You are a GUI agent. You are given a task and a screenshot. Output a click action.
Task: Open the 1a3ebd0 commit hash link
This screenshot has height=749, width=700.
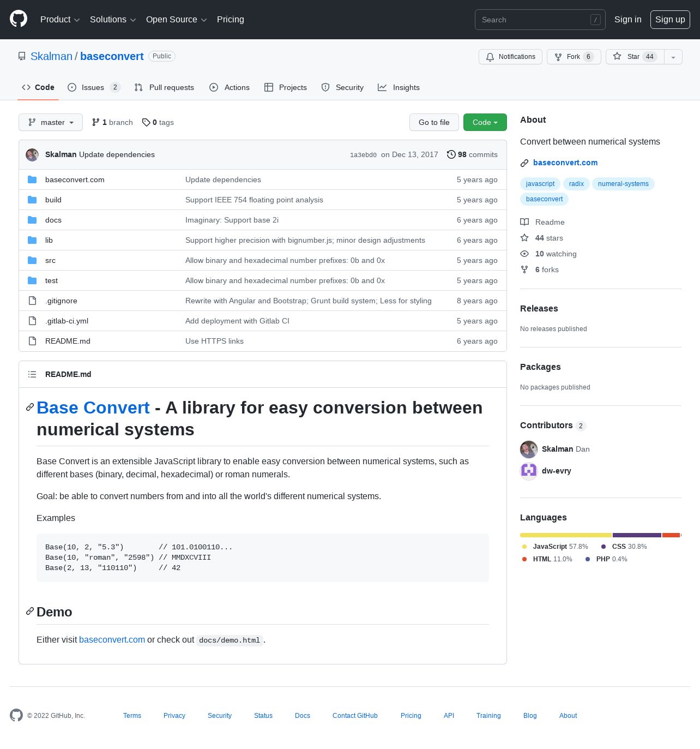(363, 155)
